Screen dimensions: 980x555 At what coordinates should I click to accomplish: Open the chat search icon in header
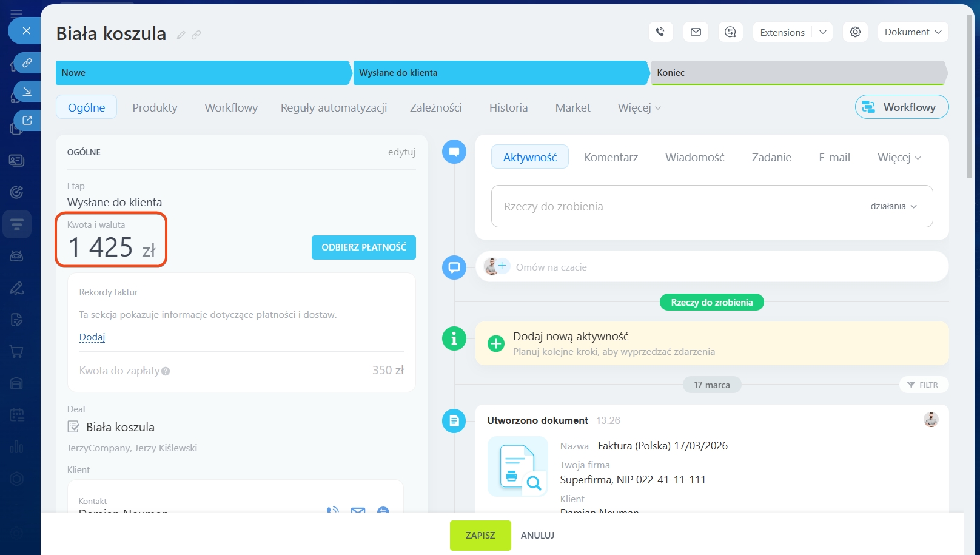[x=730, y=32]
